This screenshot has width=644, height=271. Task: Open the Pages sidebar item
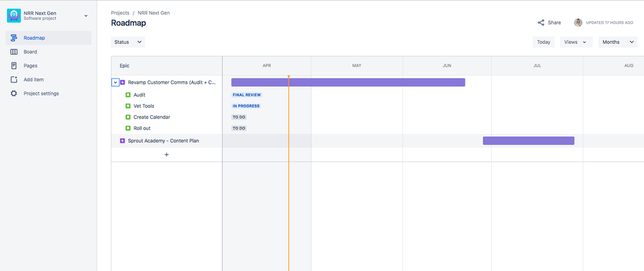click(48, 66)
